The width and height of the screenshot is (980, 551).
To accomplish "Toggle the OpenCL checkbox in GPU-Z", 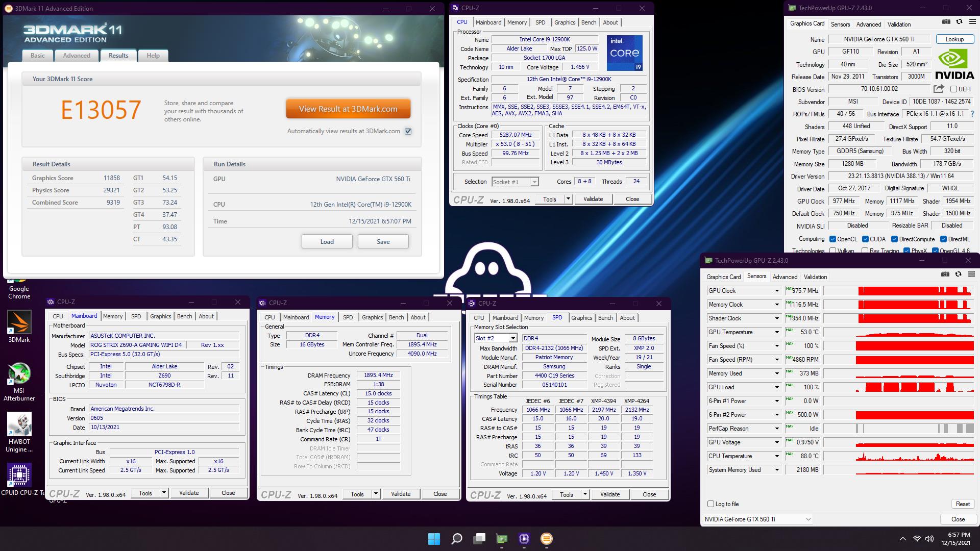I will (x=832, y=239).
